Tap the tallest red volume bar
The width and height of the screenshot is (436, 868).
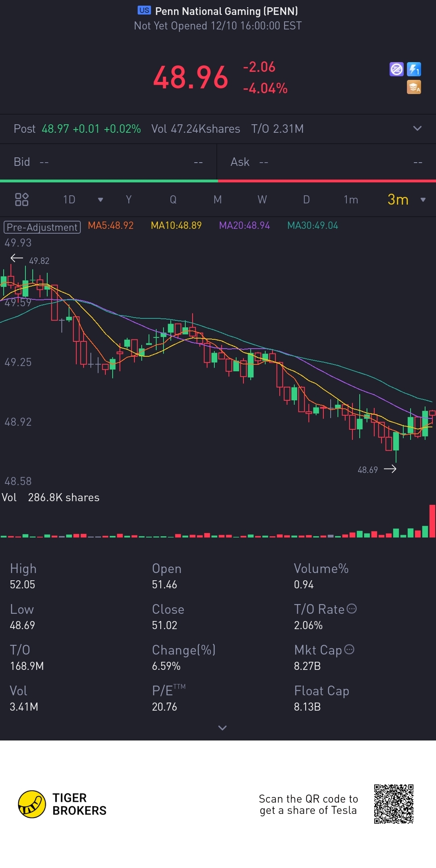tap(432, 521)
